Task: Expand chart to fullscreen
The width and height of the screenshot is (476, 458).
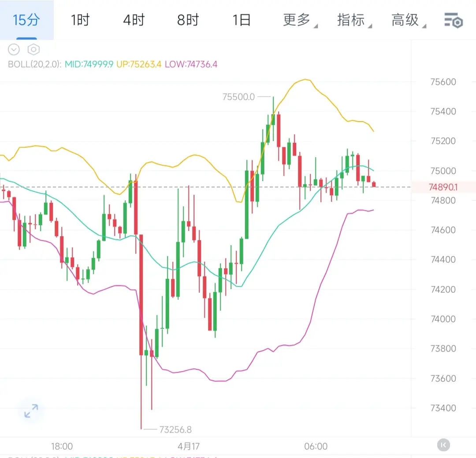Action: pyautogui.click(x=31, y=411)
